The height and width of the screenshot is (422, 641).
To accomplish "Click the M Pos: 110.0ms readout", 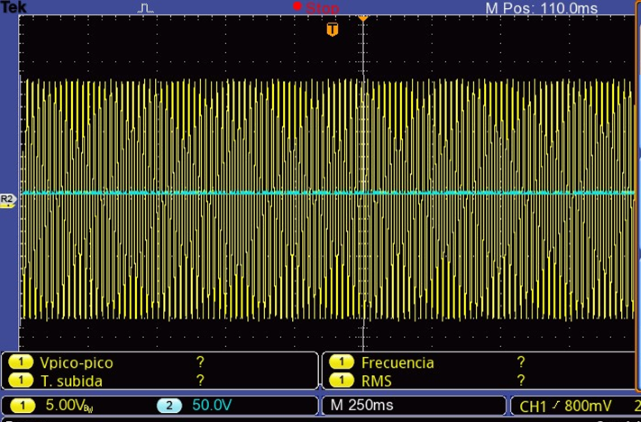I will [541, 8].
